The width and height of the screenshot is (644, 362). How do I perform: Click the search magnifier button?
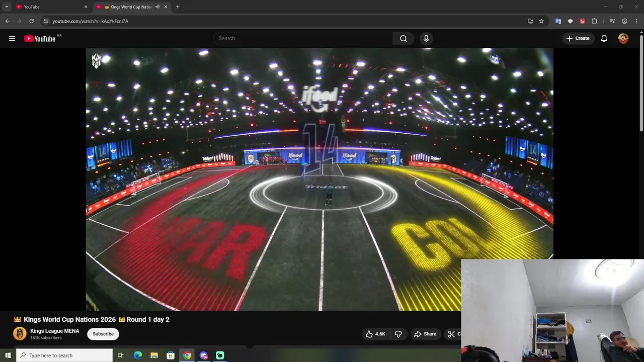[404, 39]
